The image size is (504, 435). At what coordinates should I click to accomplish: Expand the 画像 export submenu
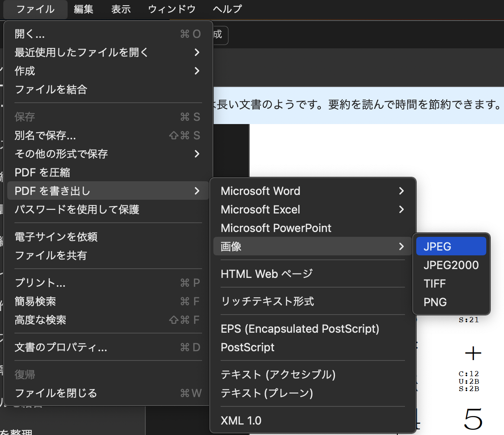pos(313,246)
